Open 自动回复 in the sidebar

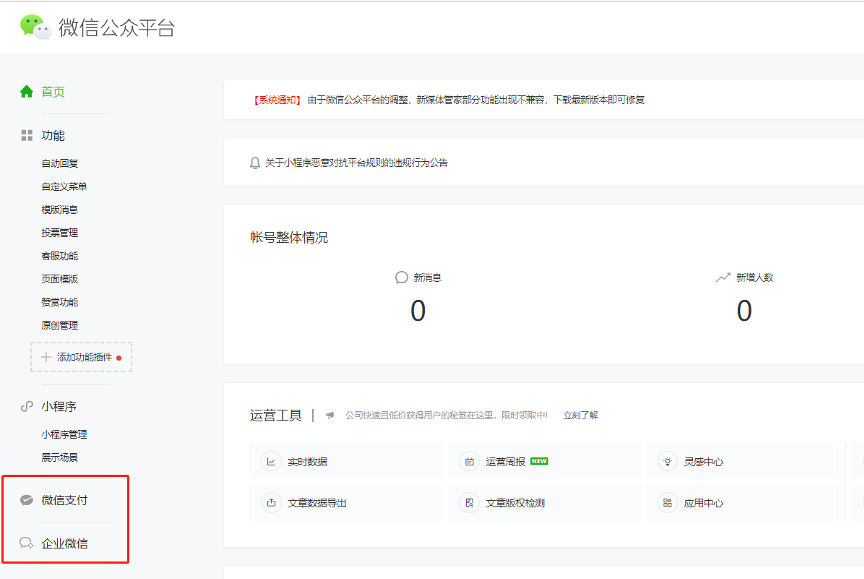tap(60, 164)
